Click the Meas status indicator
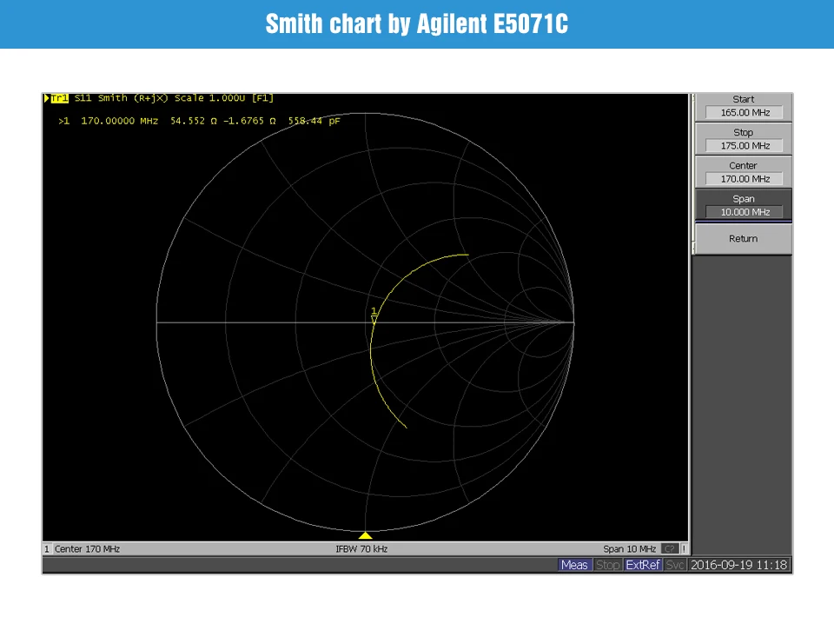Image resolution: width=834 pixels, height=644 pixels. click(574, 565)
